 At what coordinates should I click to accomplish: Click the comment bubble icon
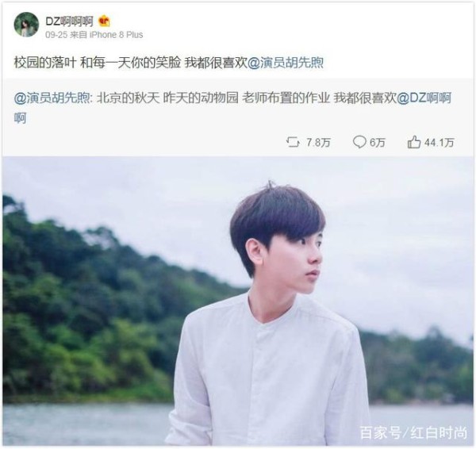(x=359, y=142)
